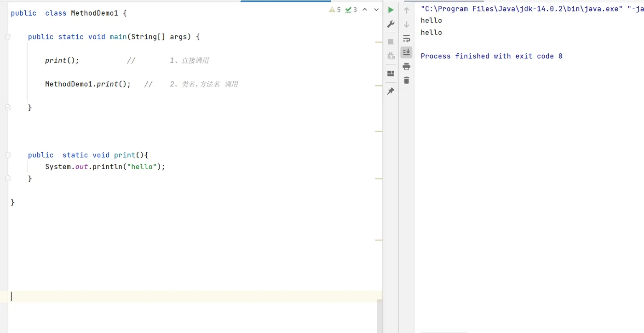Click the System.out.println line's "hello" string
Viewport: 644px width, 333px height.
pos(142,166)
